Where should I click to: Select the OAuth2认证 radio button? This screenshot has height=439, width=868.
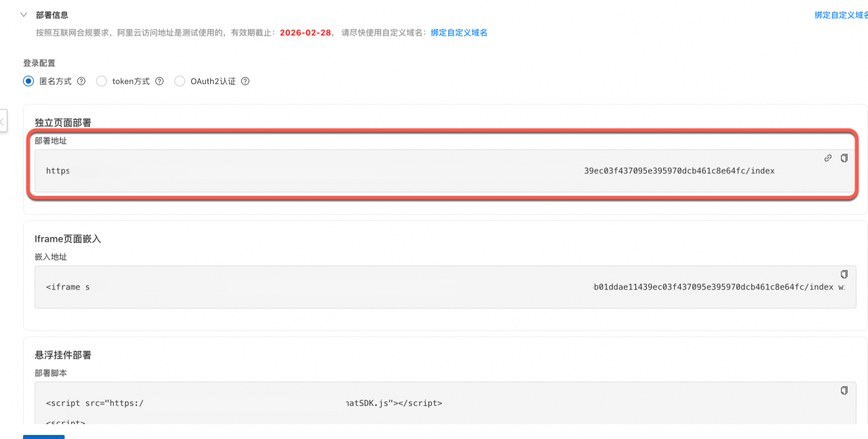pyautogui.click(x=180, y=81)
